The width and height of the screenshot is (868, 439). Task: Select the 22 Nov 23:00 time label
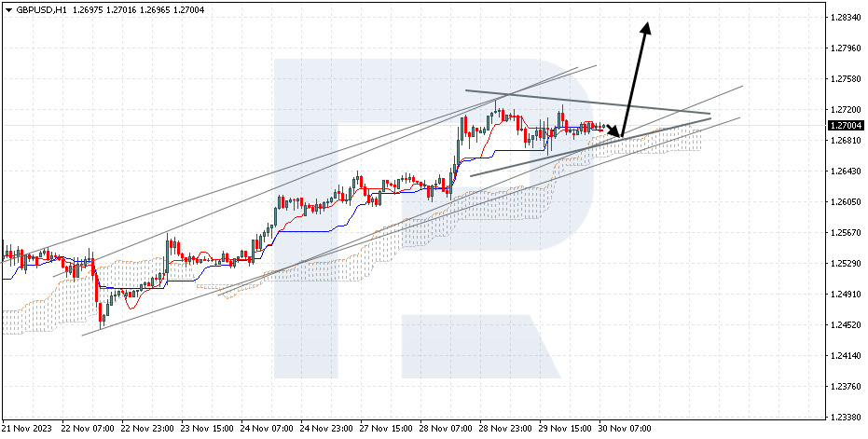pyautogui.click(x=149, y=429)
